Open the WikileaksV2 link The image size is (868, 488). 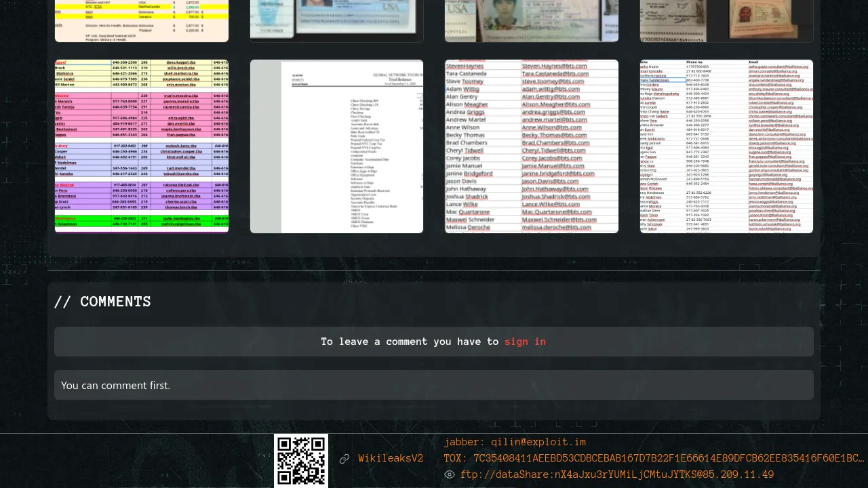coord(391,459)
